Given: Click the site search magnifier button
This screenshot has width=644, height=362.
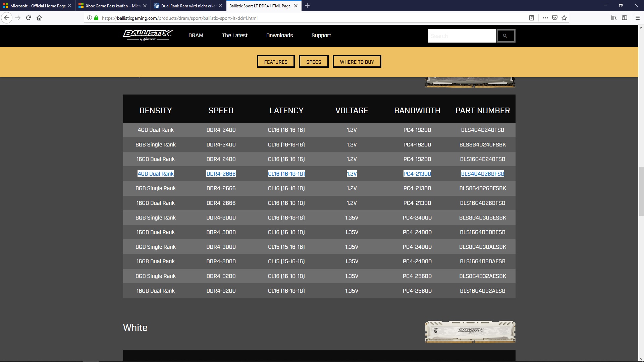Looking at the screenshot, I should (x=506, y=36).
